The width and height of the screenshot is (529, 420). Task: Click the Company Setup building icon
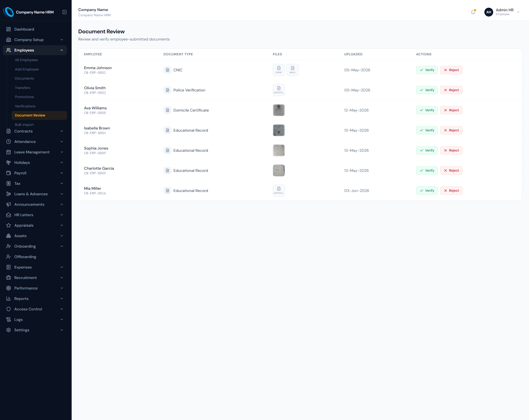[x=9, y=40]
